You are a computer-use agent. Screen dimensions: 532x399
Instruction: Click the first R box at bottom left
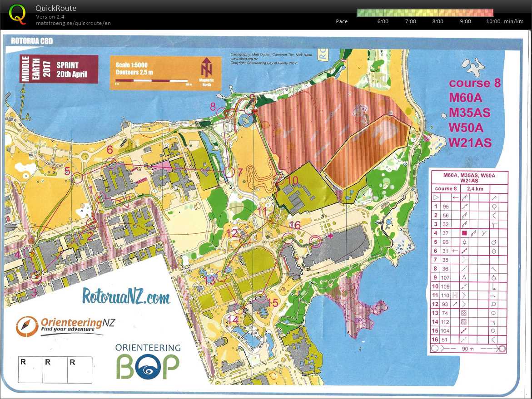coord(30,369)
